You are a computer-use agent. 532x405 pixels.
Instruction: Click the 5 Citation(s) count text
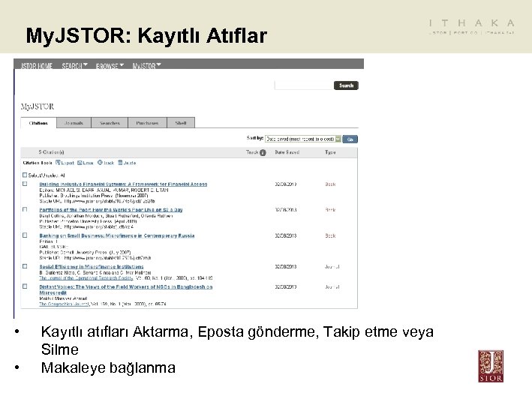(x=51, y=152)
